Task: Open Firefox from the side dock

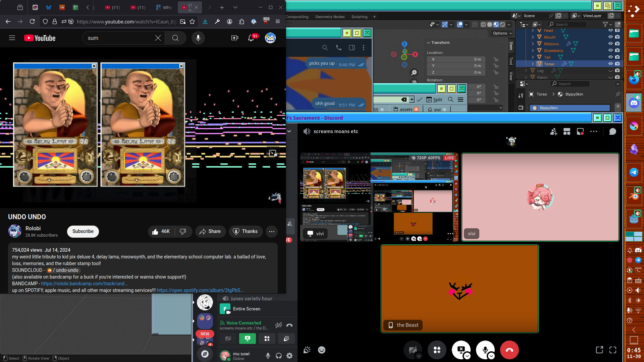Action: [634, 79]
